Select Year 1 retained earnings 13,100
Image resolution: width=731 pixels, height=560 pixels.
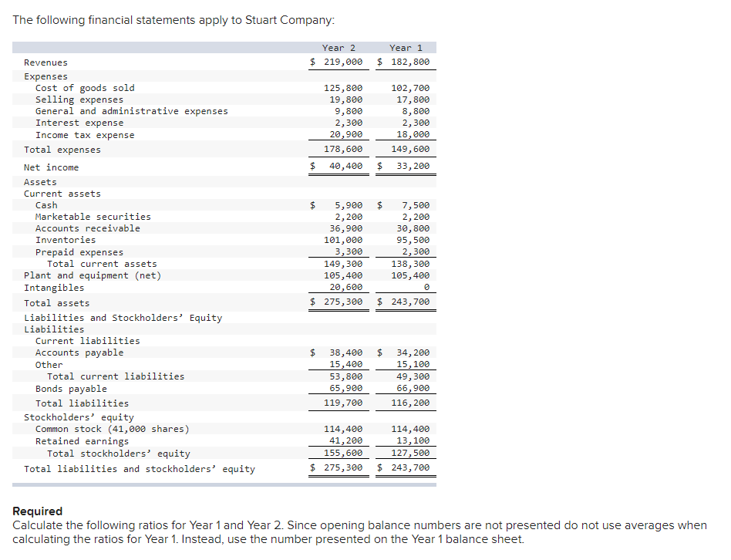click(x=413, y=440)
